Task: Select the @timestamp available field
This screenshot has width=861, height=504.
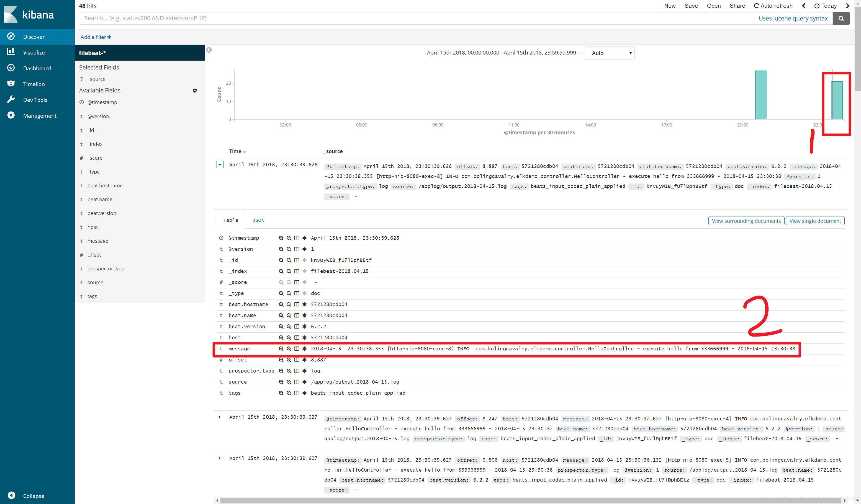Action: [102, 102]
